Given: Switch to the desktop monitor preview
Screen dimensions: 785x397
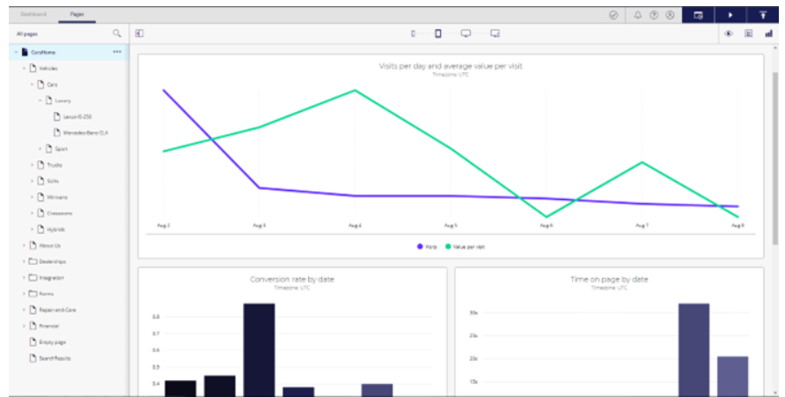Looking at the screenshot, I should [x=466, y=34].
